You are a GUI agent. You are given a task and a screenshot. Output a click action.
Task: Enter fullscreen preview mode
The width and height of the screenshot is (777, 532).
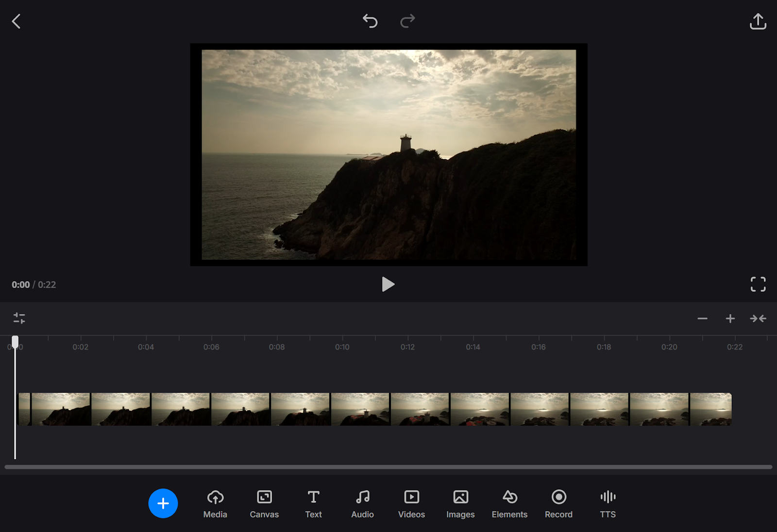pyautogui.click(x=758, y=284)
